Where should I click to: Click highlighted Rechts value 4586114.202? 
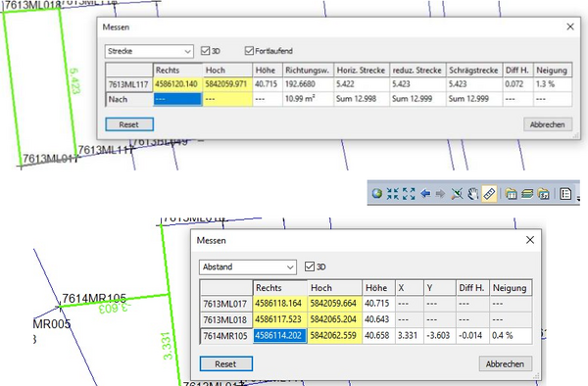point(280,335)
